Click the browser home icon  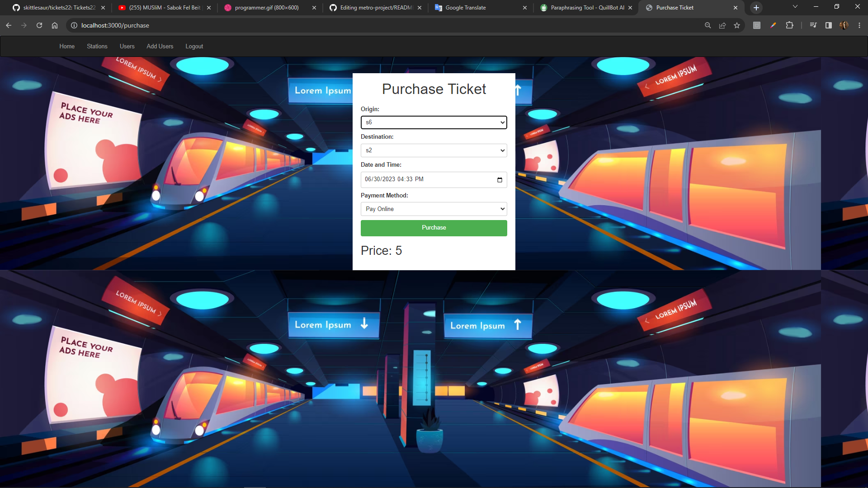tap(55, 25)
